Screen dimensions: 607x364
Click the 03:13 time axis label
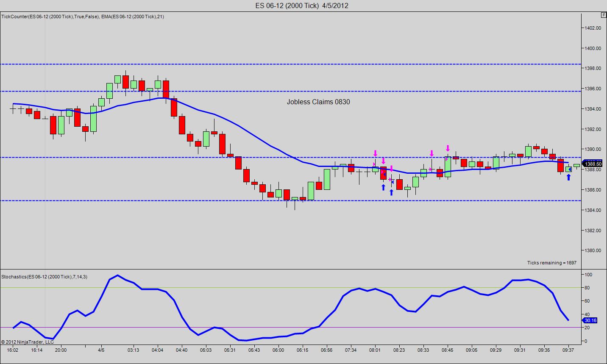133,350
